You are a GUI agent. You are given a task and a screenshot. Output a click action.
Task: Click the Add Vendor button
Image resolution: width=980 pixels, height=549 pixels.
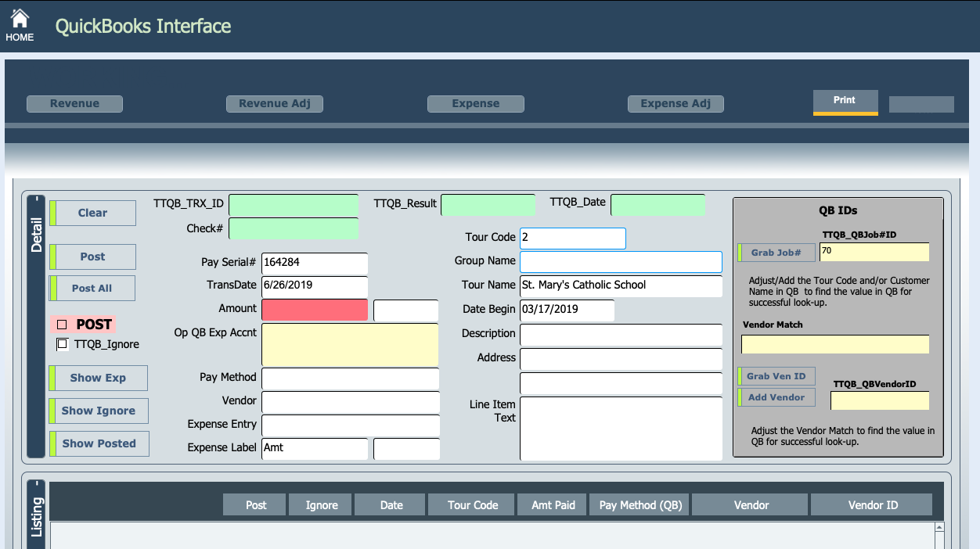(x=776, y=397)
